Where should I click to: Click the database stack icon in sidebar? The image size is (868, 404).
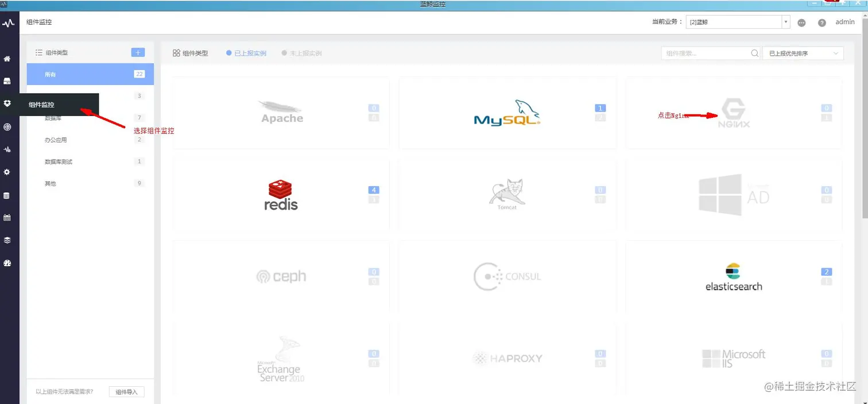(x=7, y=195)
